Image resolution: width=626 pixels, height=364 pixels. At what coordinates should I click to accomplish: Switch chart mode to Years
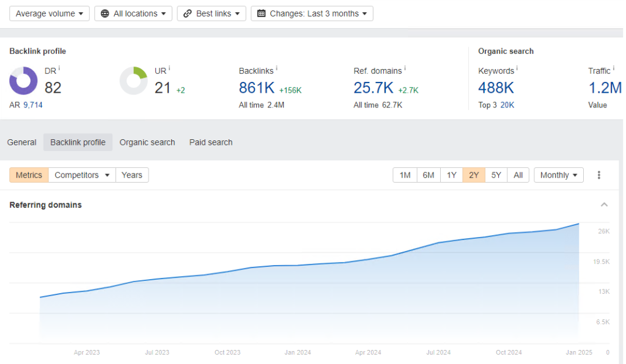131,175
